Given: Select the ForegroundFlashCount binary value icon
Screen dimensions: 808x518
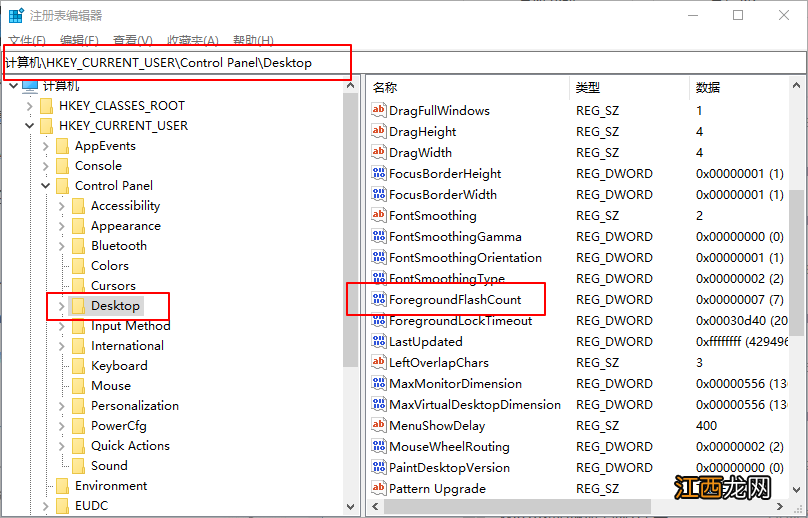Looking at the screenshot, I should pyautogui.click(x=378, y=300).
